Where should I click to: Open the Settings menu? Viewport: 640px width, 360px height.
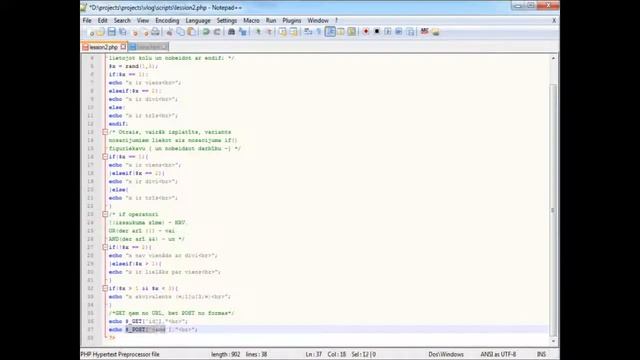[x=227, y=20]
